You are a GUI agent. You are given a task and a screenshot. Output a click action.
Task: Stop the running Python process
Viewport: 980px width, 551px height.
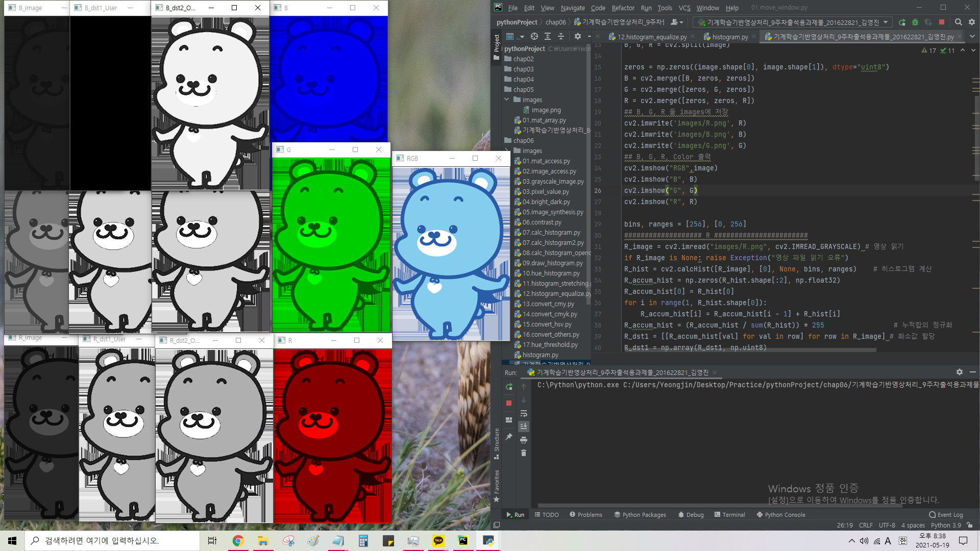pos(508,403)
